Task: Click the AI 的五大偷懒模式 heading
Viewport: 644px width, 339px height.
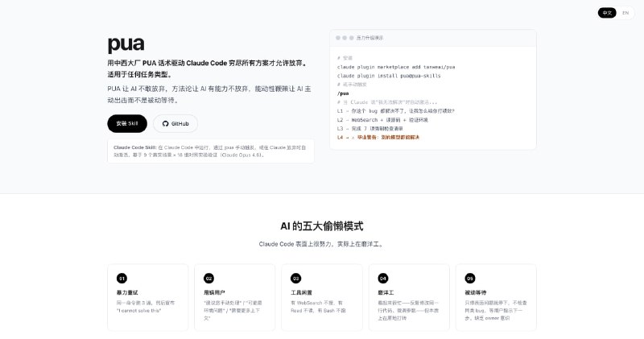Action: pyautogui.click(x=321, y=226)
